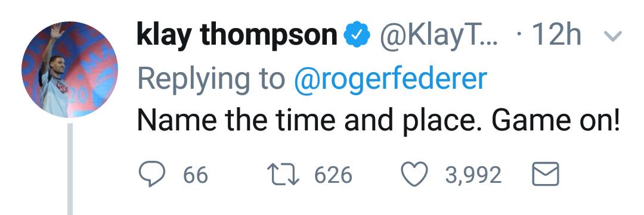Image resolution: width=644 pixels, height=215 pixels.
Task: Select the truncated @KlayT... handle
Action: click(x=439, y=36)
